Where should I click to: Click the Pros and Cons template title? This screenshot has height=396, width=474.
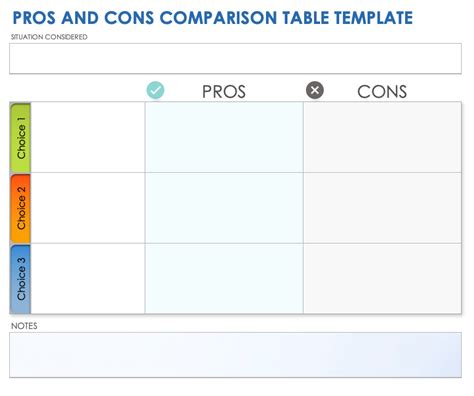tap(213, 18)
